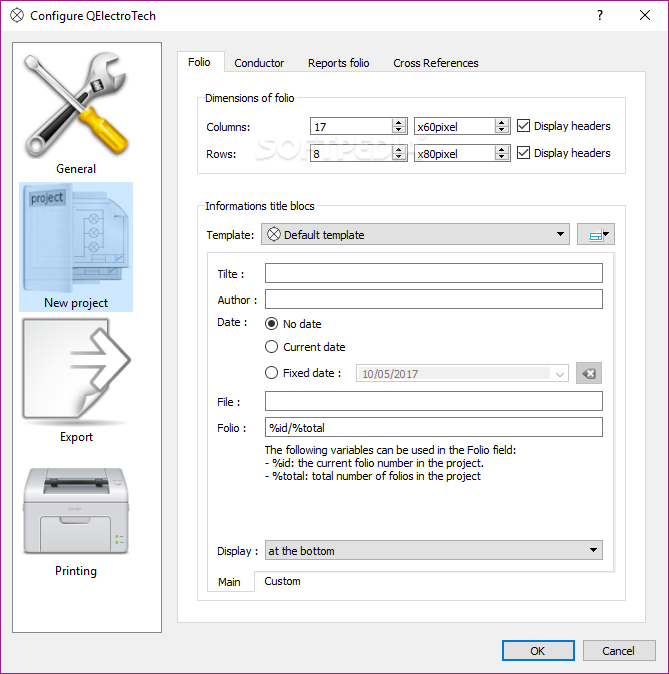This screenshot has width=669, height=674.
Task: Click into the Author input field
Action: 433,299
